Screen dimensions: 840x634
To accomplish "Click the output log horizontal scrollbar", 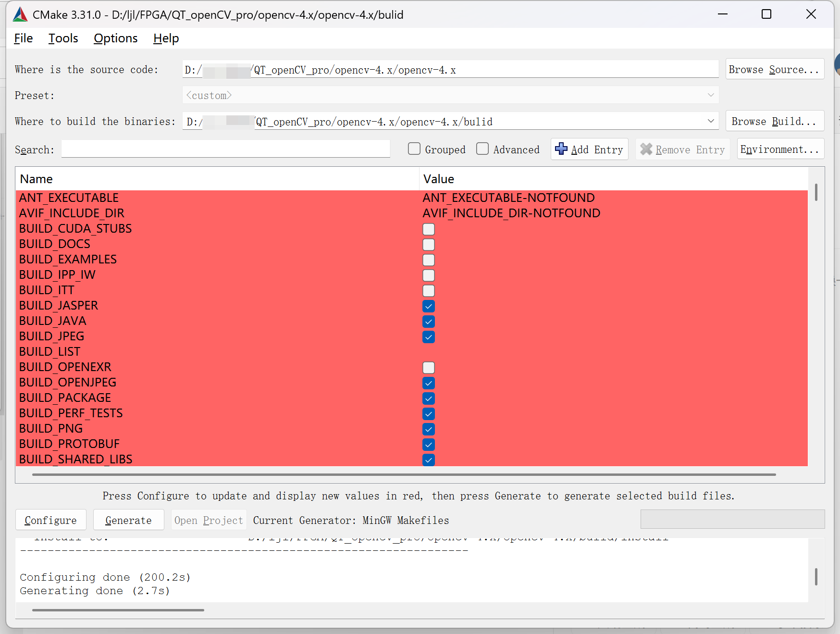I will 118,610.
